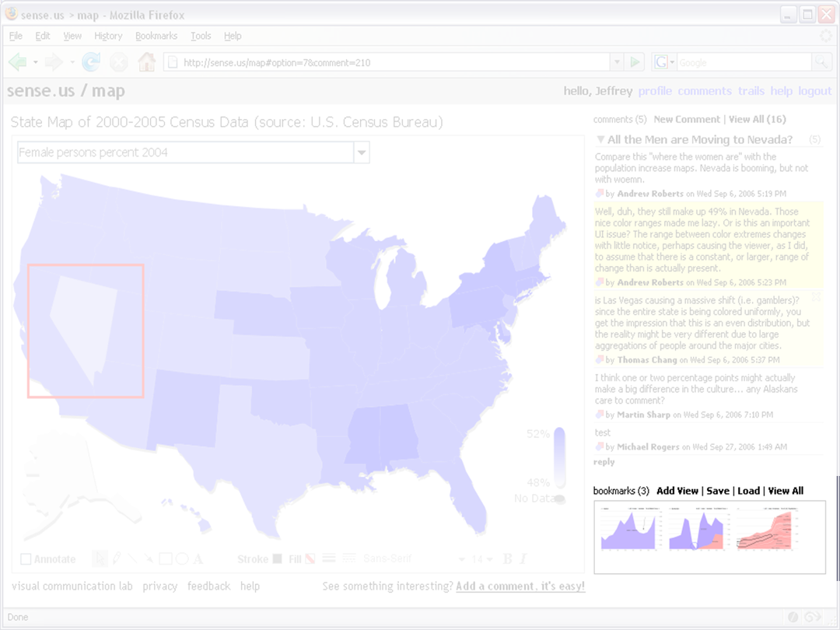The image size is (840, 630).
Task: Toggle italic text formatting
Action: [x=523, y=558]
